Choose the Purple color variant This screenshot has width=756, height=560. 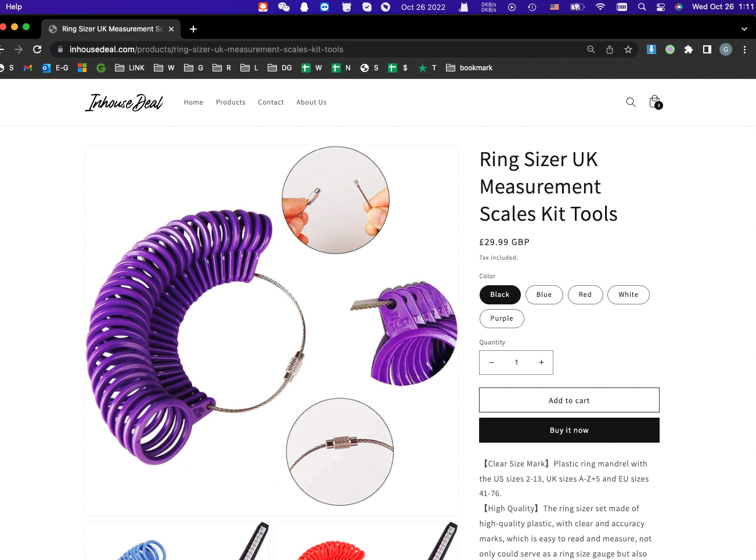(x=502, y=318)
